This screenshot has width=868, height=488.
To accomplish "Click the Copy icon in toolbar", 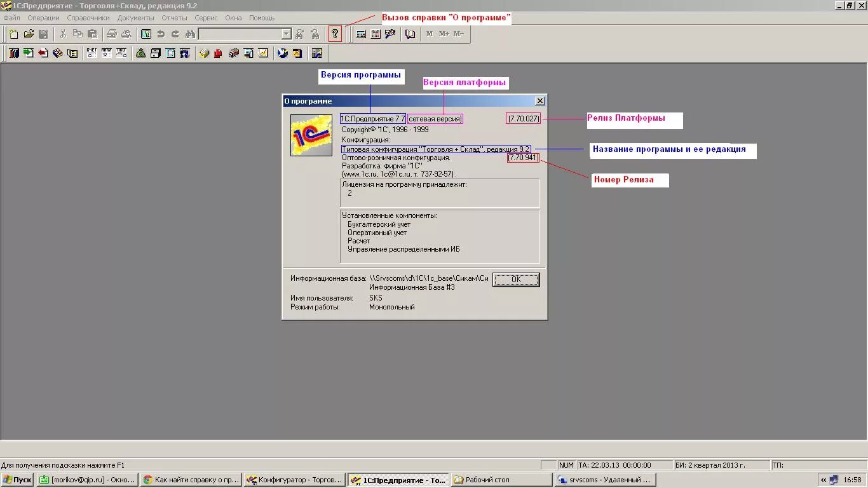I will [78, 34].
